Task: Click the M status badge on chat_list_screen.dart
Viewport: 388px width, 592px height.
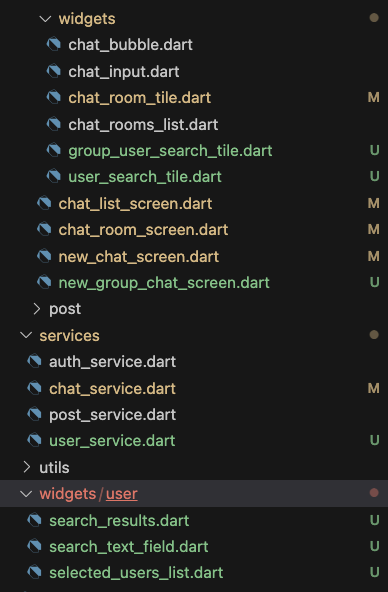Action: click(374, 203)
